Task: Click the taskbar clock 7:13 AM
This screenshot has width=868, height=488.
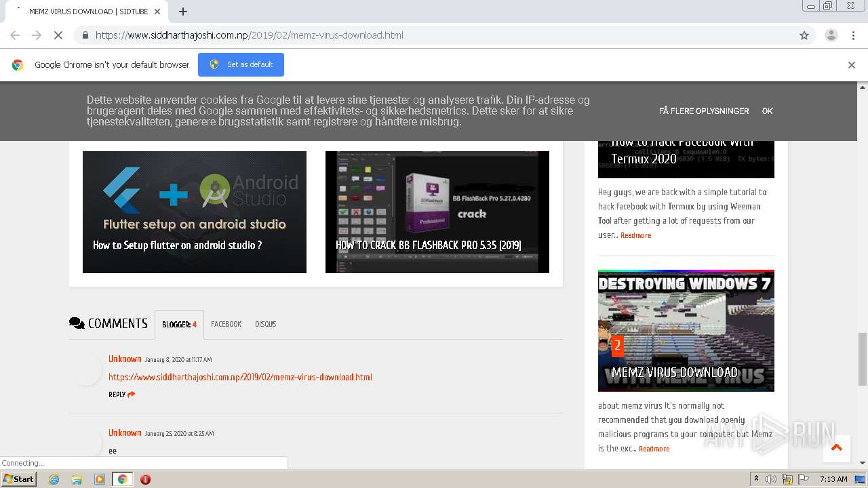Action: coord(833,479)
